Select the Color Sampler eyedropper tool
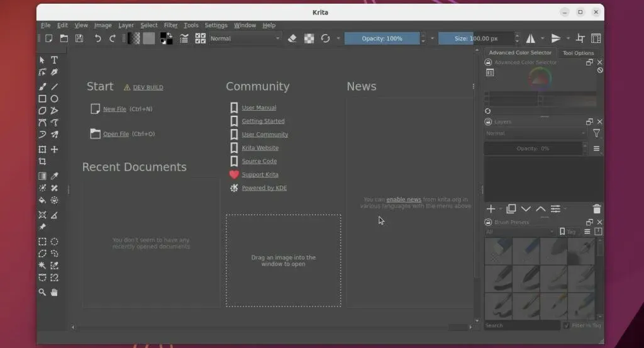Viewport: 644px width, 348px height. click(x=54, y=176)
